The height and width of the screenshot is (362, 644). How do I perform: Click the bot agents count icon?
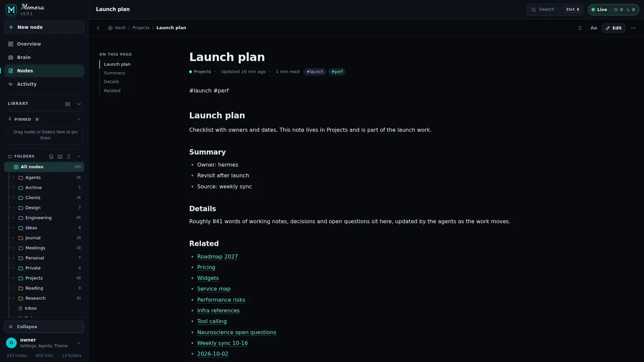coord(615,10)
